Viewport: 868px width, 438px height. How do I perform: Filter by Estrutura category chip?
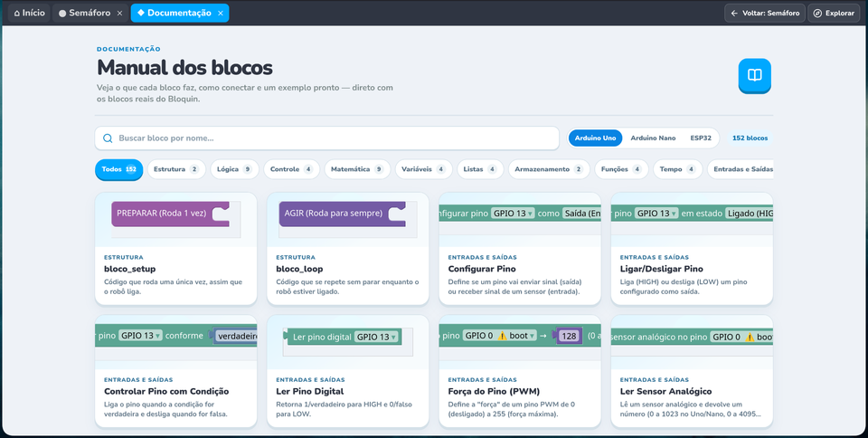click(x=176, y=169)
